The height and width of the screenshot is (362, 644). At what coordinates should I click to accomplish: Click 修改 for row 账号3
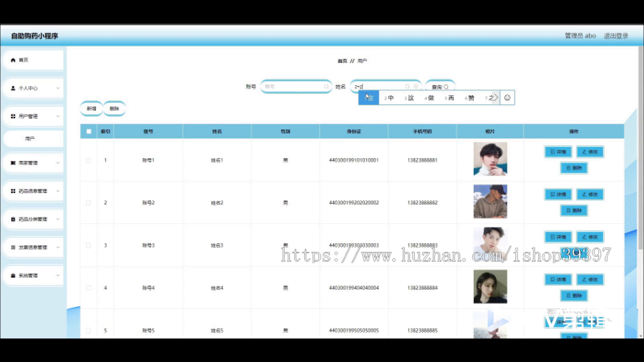(x=590, y=237)
